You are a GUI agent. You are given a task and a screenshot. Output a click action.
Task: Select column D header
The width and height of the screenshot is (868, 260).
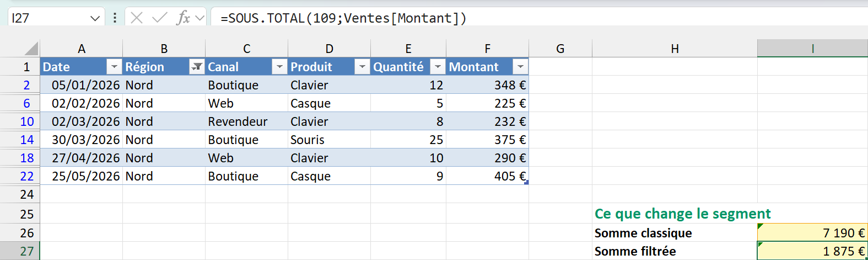[329, 49]
